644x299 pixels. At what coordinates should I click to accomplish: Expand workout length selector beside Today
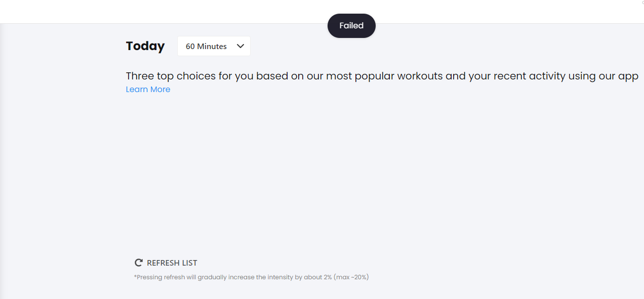214,46
